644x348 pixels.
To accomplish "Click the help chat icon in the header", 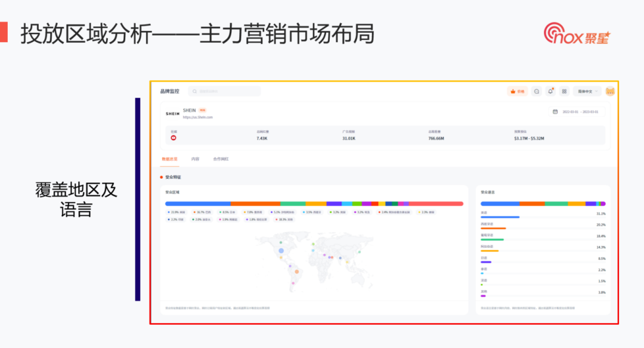I will [537, 91].
